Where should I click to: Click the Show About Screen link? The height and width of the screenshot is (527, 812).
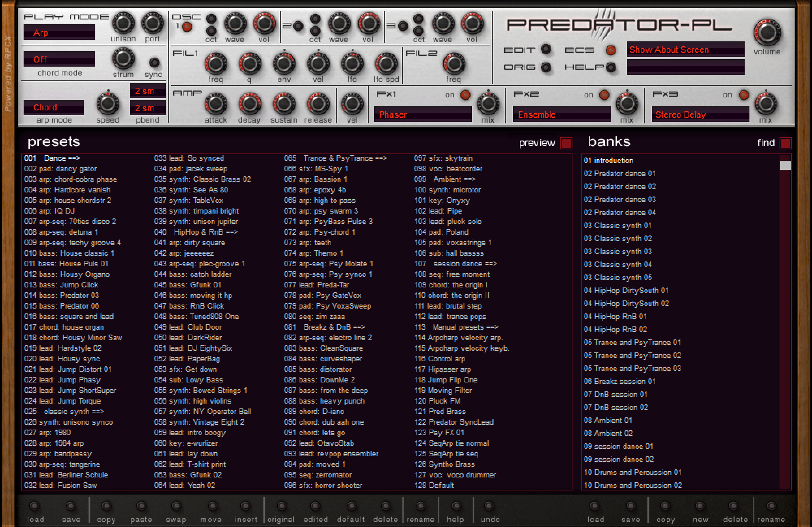click(x=669, y=50)
